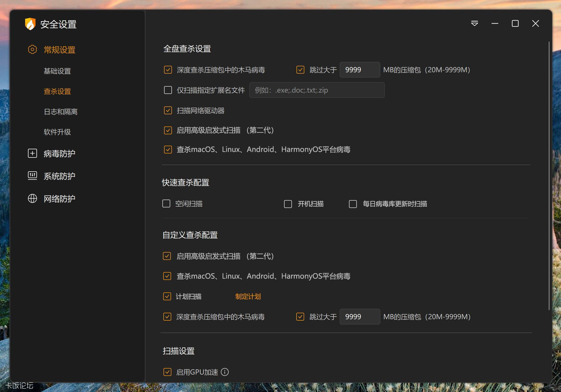Enable the 空闲扫描 checkbox
Viewport: 561px width, 392px height.
(166, 204)
